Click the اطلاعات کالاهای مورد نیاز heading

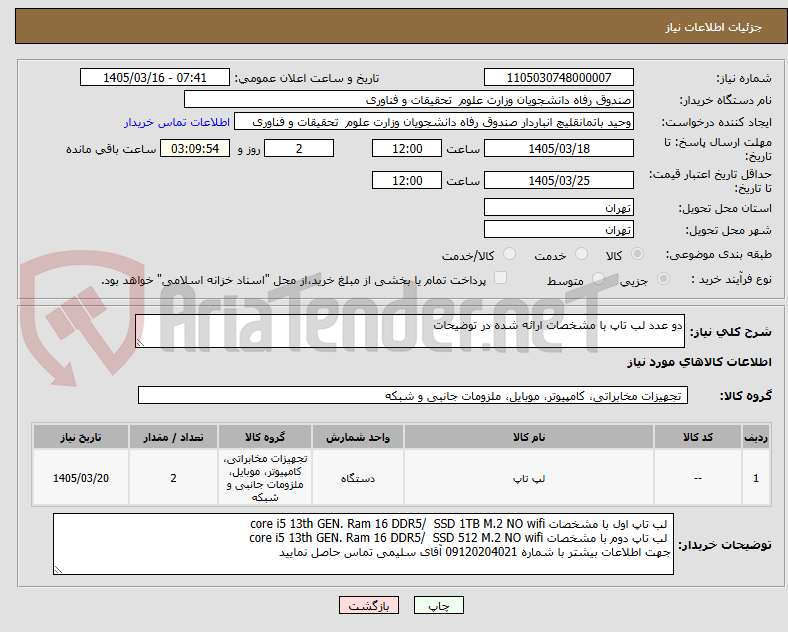coord(699,362)
